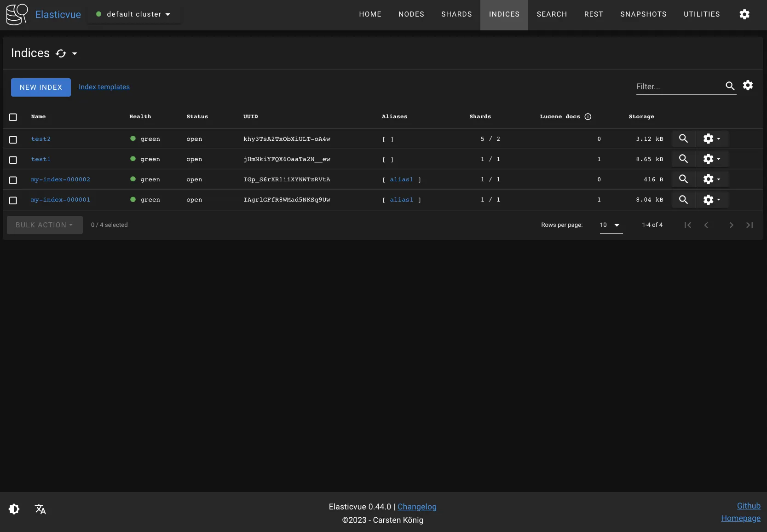Go to the Home tab
Screen dimensions: 767x532
coord(370,14)
